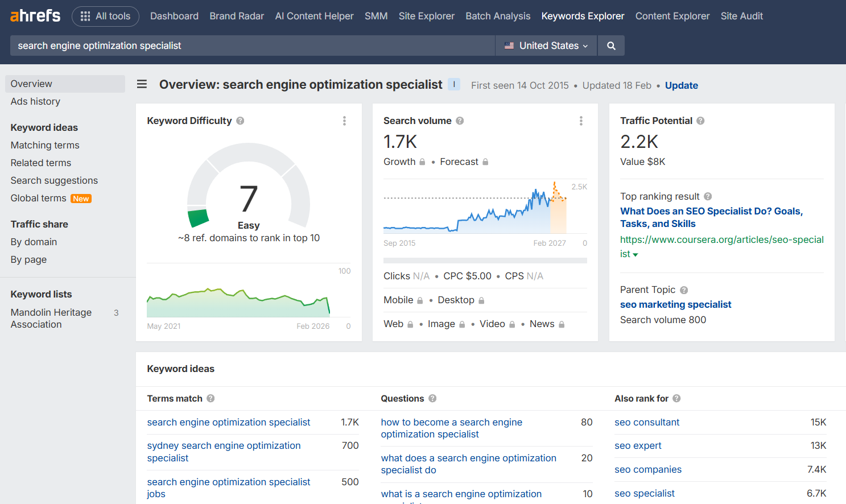Image resolution: width=846 pixels, height=504 pixels.
Task: Click the locked Growth padlock icon
Action: (x=422, y=162)
